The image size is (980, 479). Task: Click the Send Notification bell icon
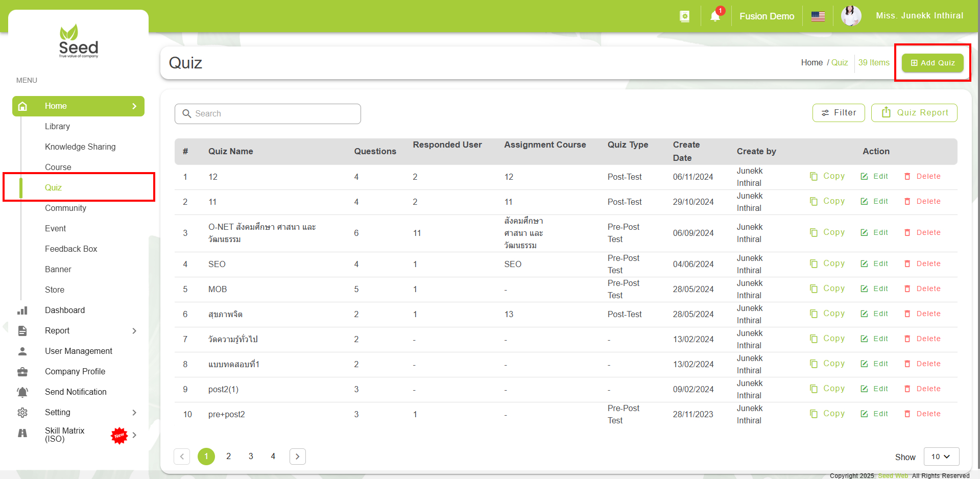[x=22, y=392]
